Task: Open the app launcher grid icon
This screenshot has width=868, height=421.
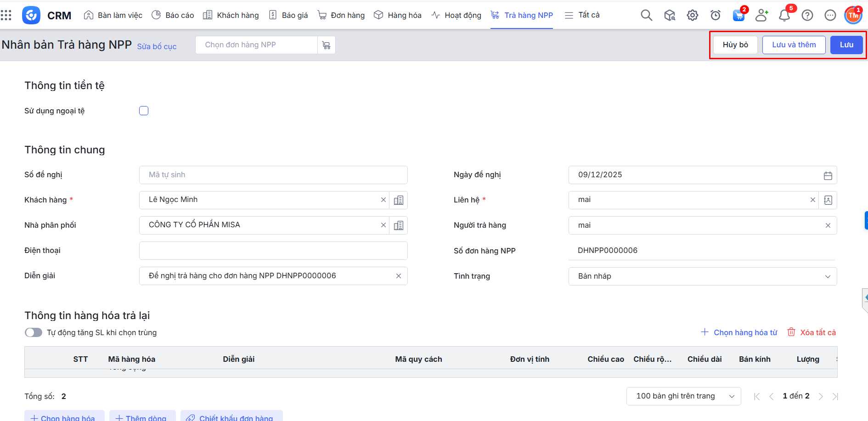Action: click(x=6, y=16)
